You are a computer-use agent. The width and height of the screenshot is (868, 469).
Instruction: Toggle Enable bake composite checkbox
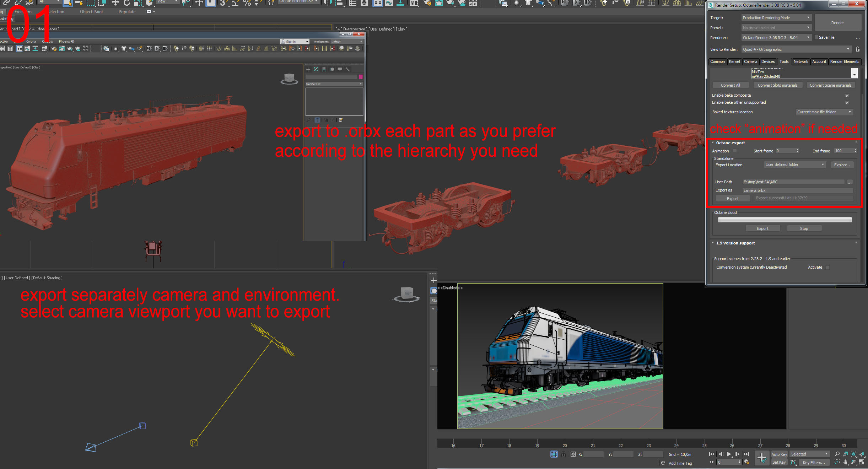click(847, 96)
